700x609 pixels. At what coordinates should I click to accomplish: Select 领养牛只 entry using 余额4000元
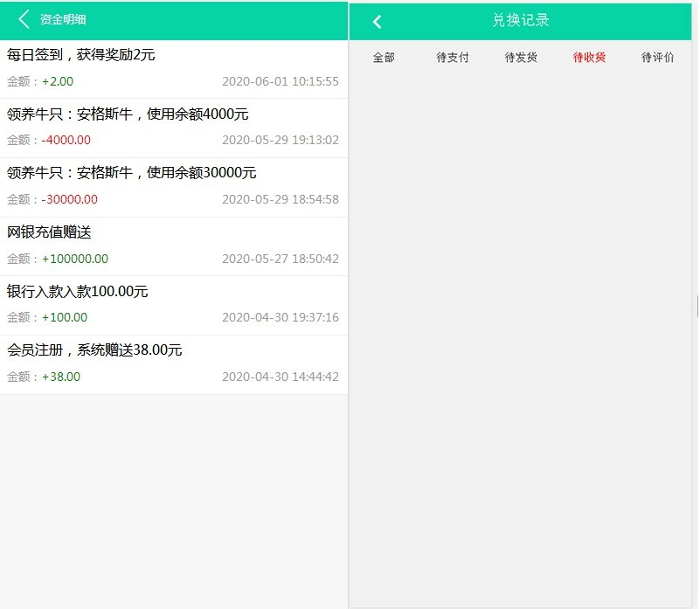(128, 114)
